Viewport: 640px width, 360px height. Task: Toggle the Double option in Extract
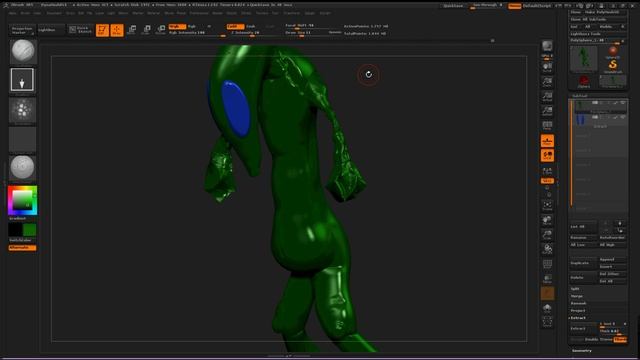[591, 340]
